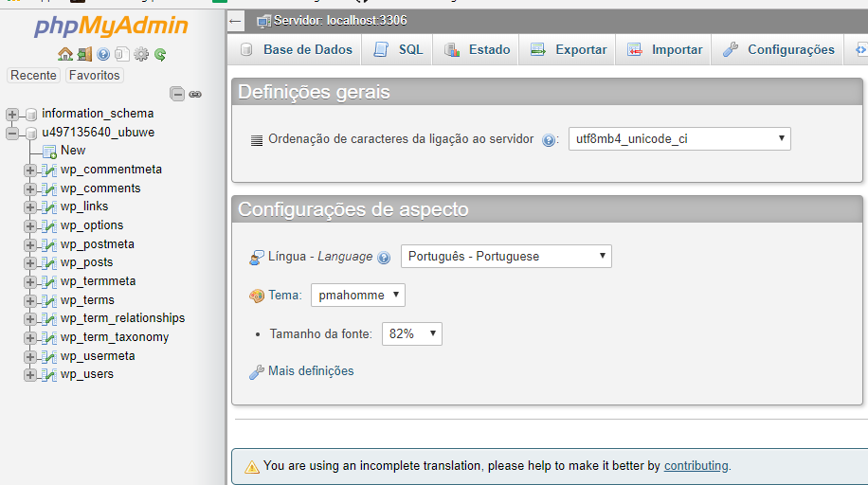Click the wp_users table icon
Screen dimensions: 868x485
point(49,375)
